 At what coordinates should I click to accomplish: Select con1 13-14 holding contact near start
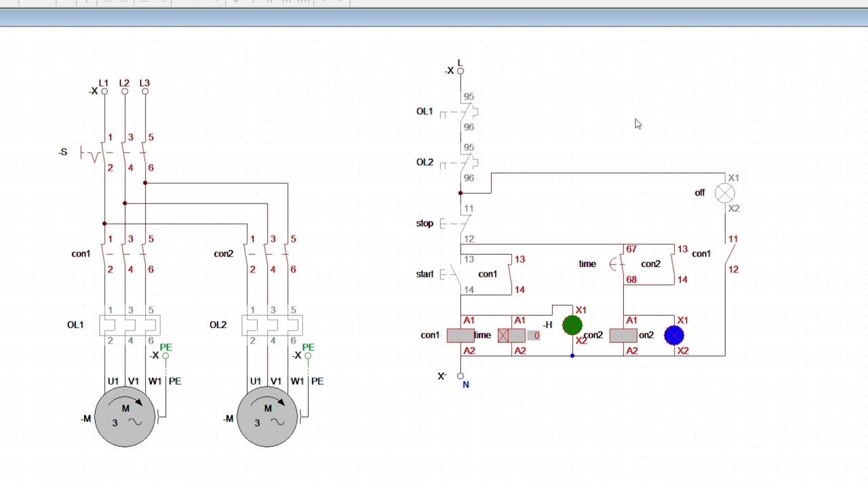(x=510, y=274)
